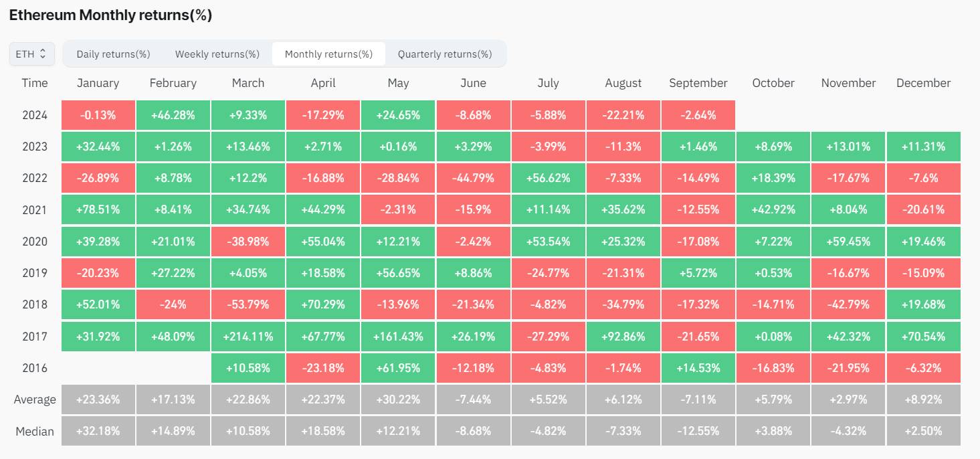
Task: Select the 2017 row label
Action: (x=35, y=336)
